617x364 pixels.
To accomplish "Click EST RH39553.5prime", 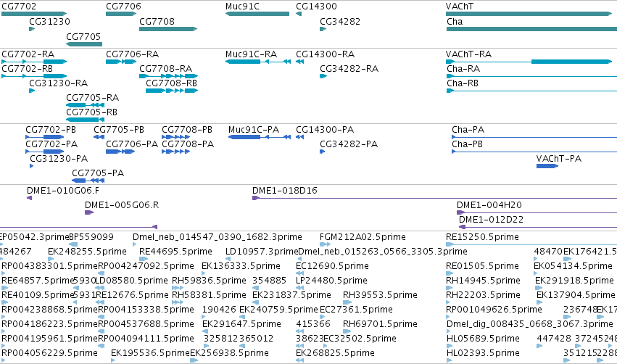I will click(x=347, y=302).
